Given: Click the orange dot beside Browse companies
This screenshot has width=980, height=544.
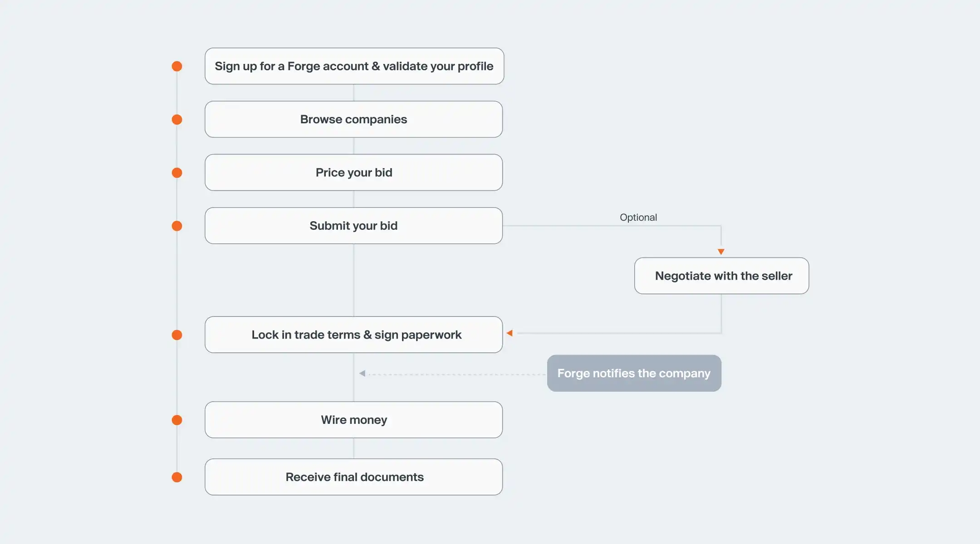Looking at the screenshot, I should click(177, 120).
